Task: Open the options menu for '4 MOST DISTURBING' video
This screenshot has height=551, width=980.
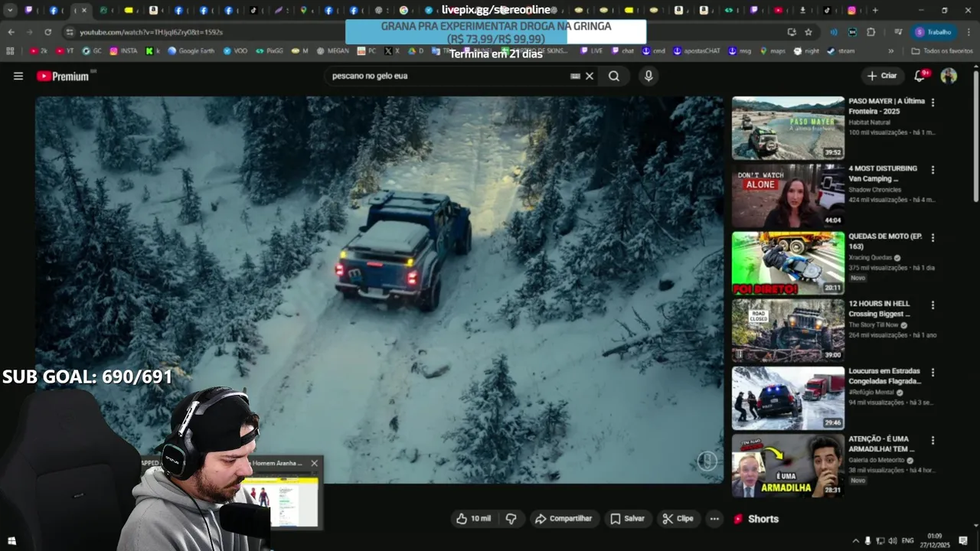Action: tap(933, 169)
